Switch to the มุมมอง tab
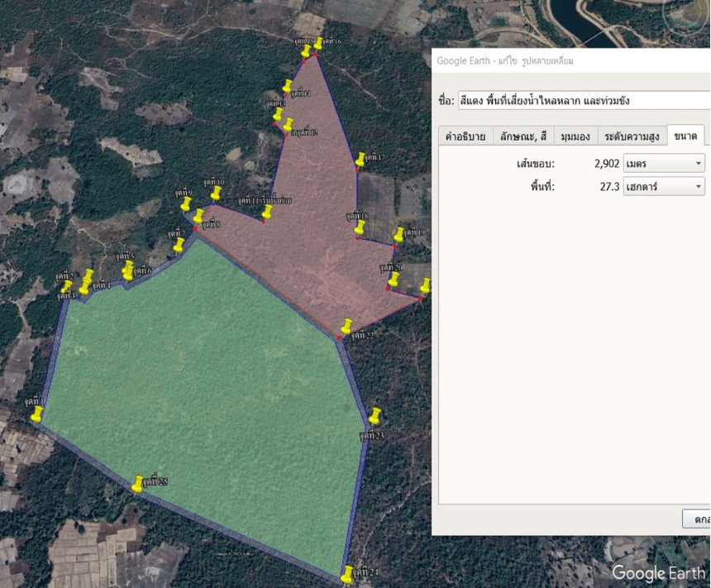 [575, 136]
